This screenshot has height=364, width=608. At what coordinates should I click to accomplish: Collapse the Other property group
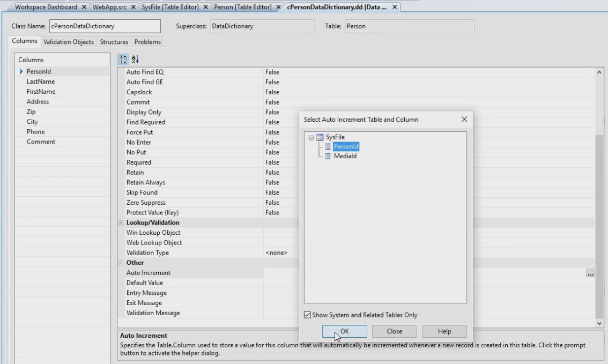click(x=121, y=263)
